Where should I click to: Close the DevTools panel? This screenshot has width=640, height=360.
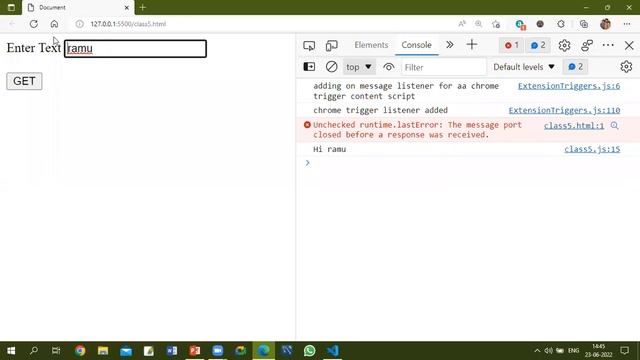pos(629,45)
